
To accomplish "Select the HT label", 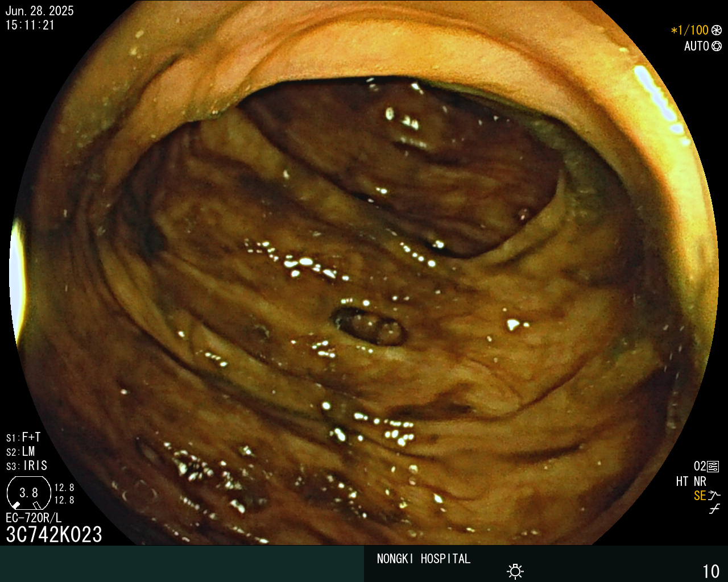I will pos(682,481).
